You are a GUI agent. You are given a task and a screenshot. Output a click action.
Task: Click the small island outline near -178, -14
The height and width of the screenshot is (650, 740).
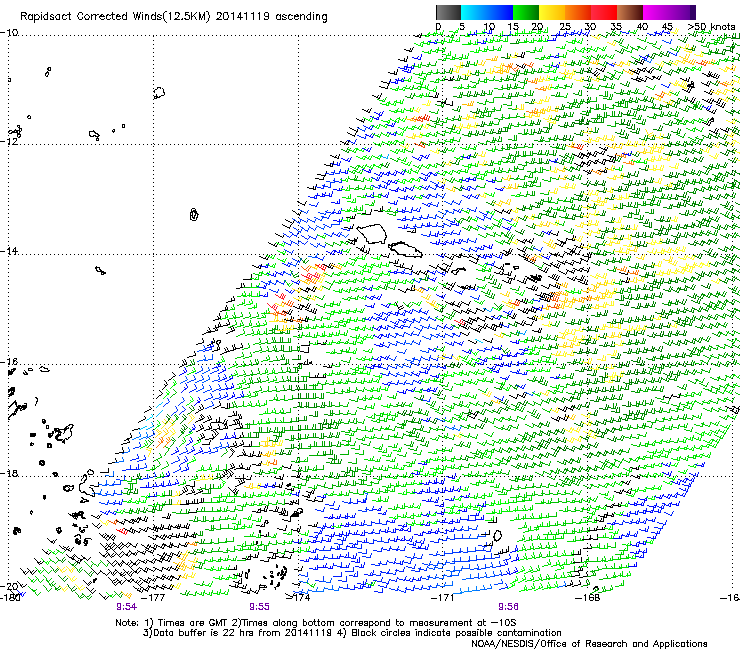[100, 270]
